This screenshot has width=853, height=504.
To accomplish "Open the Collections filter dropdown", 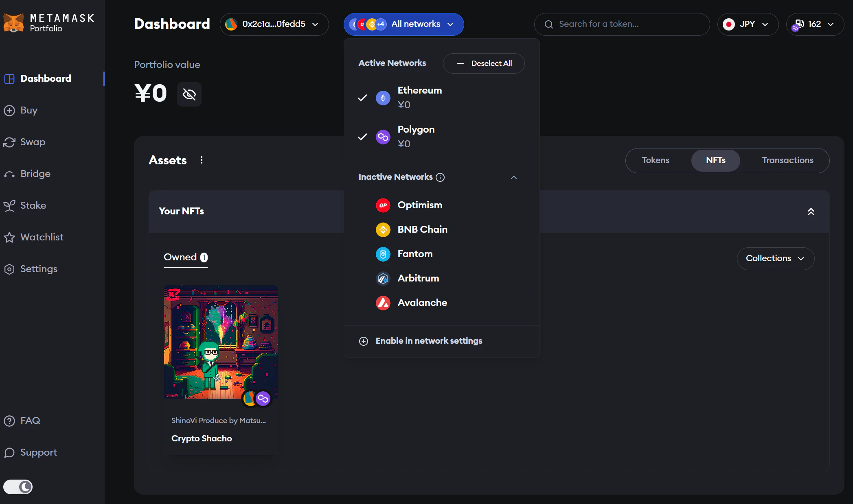I will pyautogui.click(x=776, y=258).
